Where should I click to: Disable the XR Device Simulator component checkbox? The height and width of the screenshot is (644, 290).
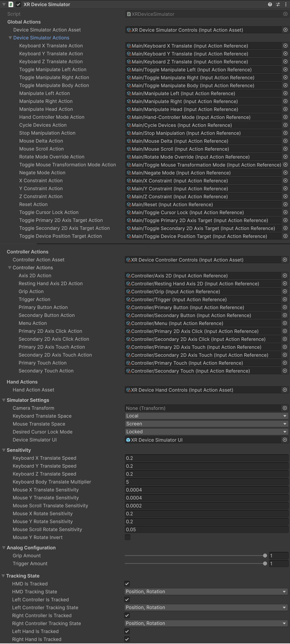click(x=18, y=4)
